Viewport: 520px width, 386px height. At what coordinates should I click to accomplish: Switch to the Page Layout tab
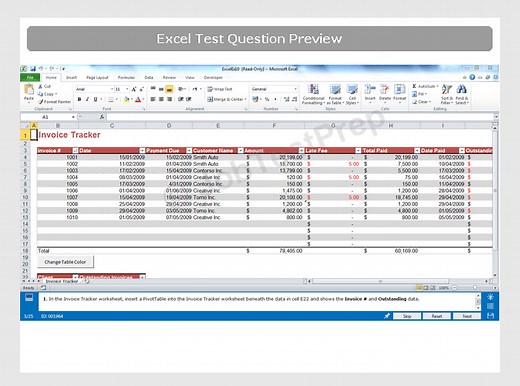pyautogui.click(x=97, y=77)
